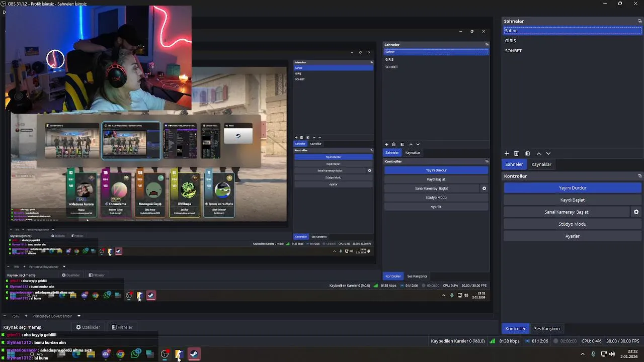The image size is (644, 362).
Task: Add a new scene with the plus icon
Action: [x=507, y=153]
